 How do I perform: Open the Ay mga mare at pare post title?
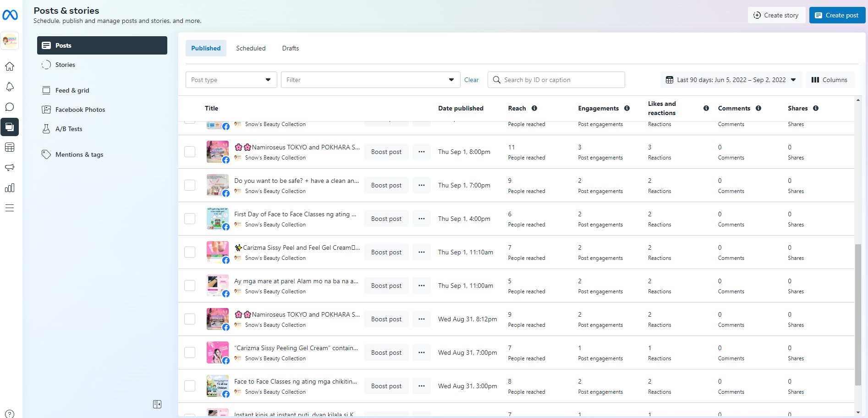(296, 281)
